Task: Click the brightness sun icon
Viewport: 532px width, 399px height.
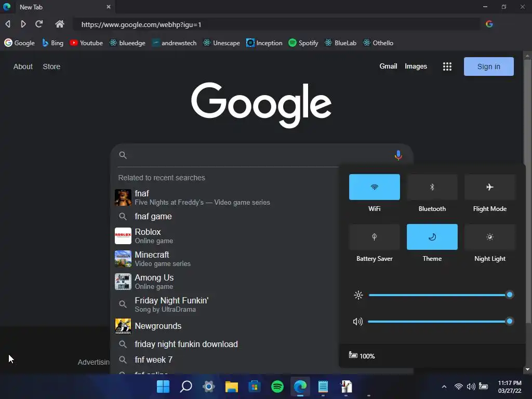Action: (358, 295)
